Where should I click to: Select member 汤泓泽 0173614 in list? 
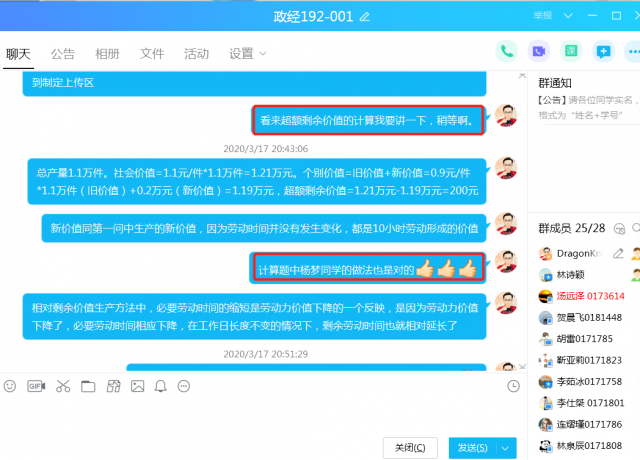click(x=590, y=296)
